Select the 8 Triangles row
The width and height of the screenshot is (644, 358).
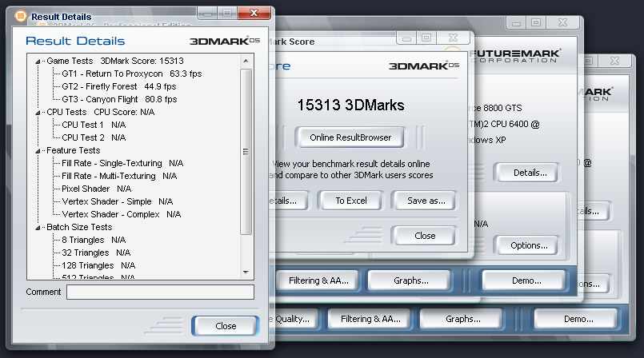pos(94,240)
